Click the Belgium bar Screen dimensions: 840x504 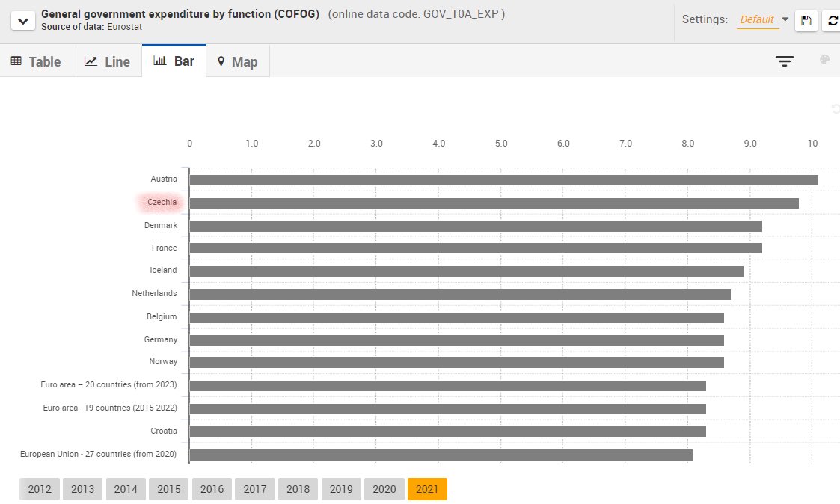(x=457, y=318)
